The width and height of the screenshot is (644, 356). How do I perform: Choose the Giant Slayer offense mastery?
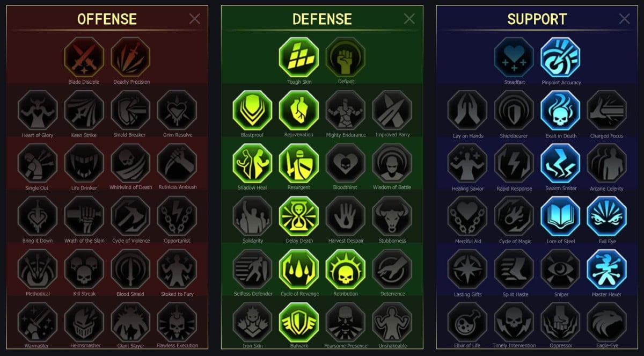pyautogui.click(x=131, y=322)
